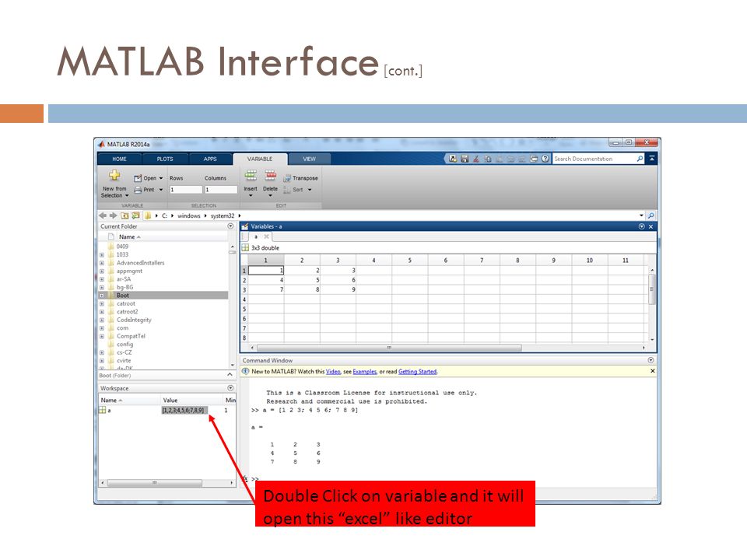Click the variable a icon in Workspace
This screenshot has width=747, height=560.
tap(103, 410)
